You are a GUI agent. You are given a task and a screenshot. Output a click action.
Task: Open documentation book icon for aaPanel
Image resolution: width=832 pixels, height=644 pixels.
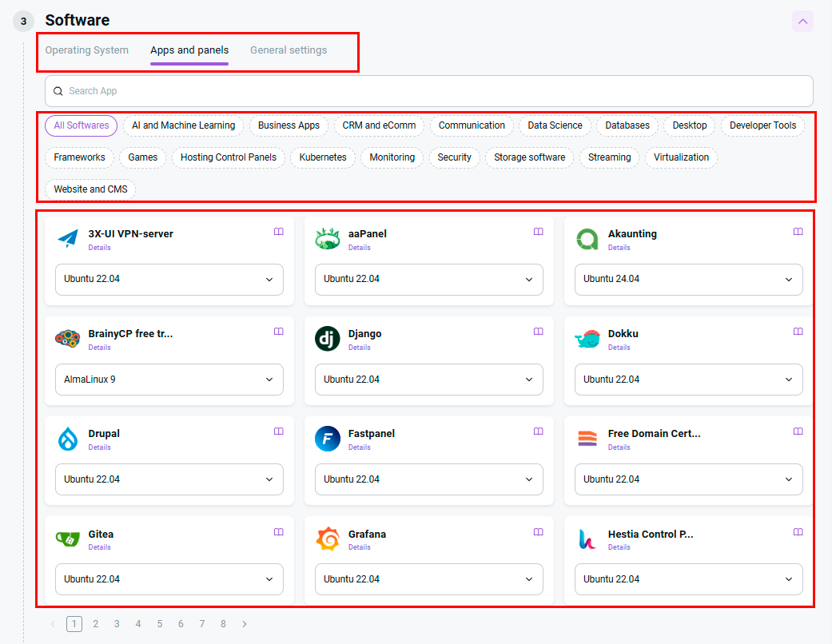point(538,232)
